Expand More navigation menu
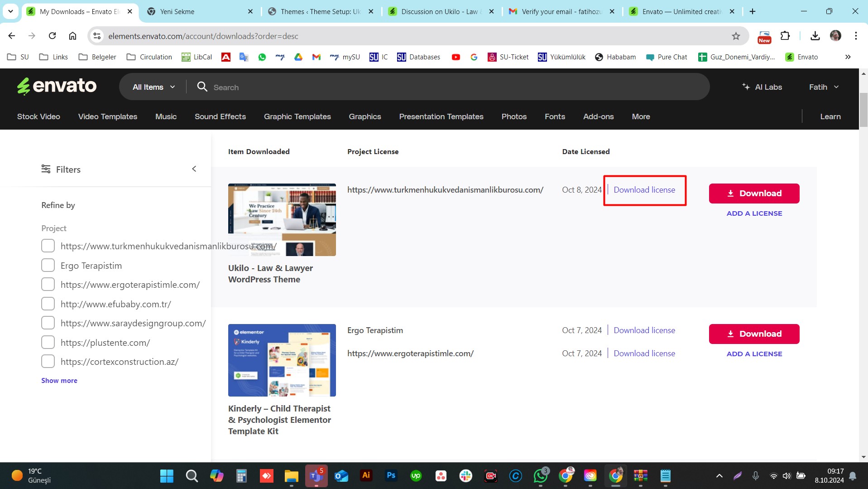 coord(641,116)
